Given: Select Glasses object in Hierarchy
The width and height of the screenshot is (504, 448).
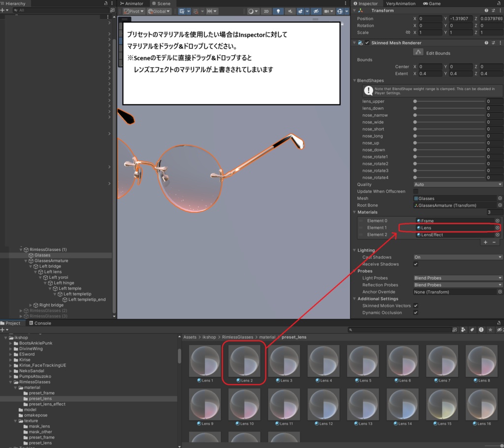Looking at the screenshot, I should 42,255.
